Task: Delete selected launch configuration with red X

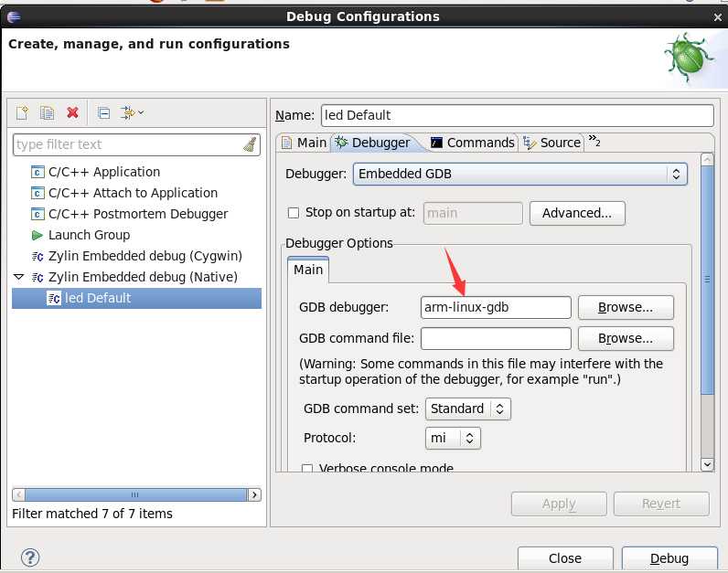Action: tap(72, 112)
